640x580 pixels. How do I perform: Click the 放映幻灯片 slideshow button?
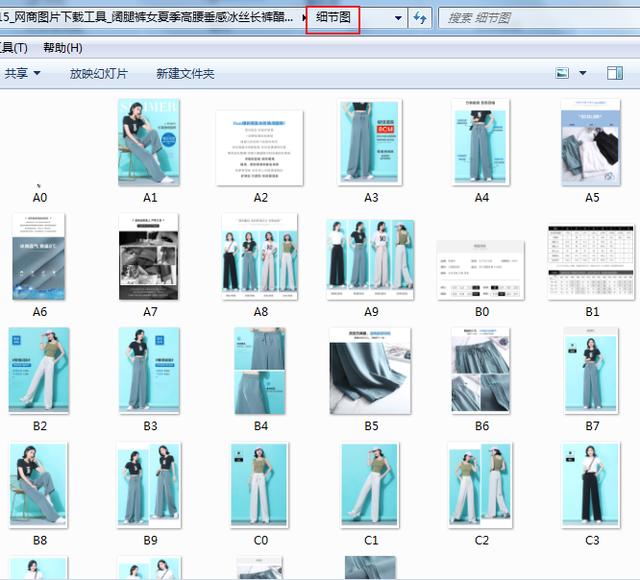pyautogui.click(x=98, y=73)
